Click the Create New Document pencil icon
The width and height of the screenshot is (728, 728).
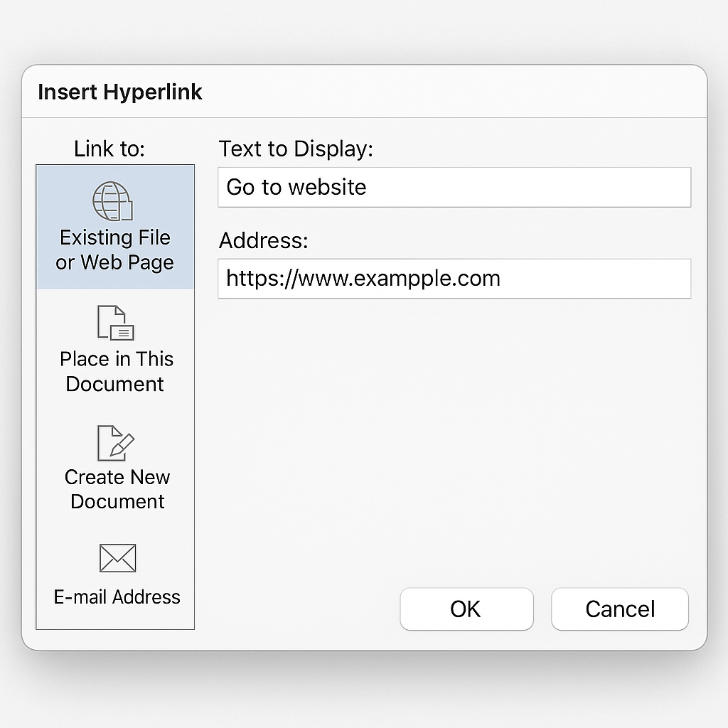point(116,442)
